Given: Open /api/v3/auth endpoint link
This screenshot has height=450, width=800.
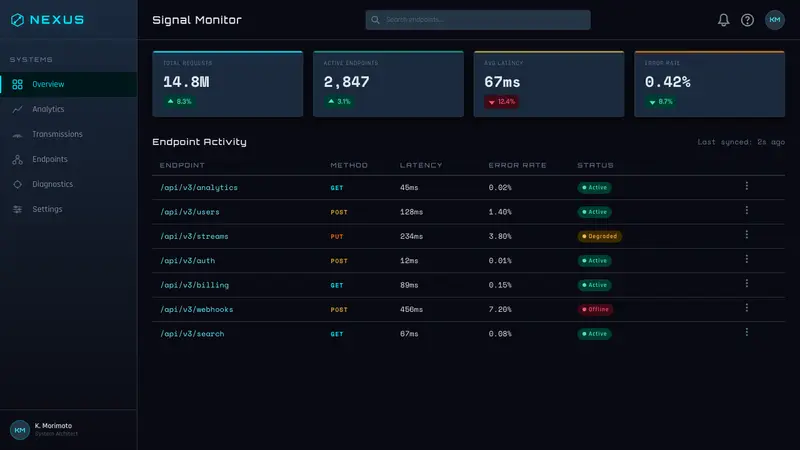Looking at the screenshot, I should [188, 261].
